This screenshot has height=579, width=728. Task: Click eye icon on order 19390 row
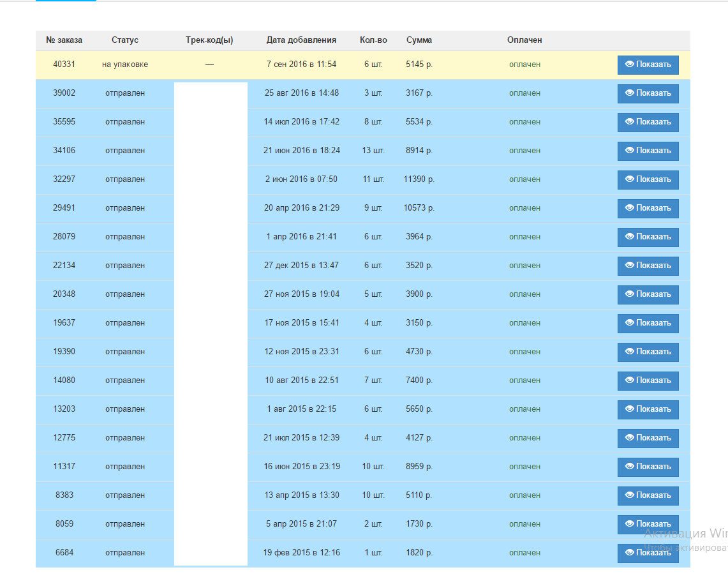point(629,352)
